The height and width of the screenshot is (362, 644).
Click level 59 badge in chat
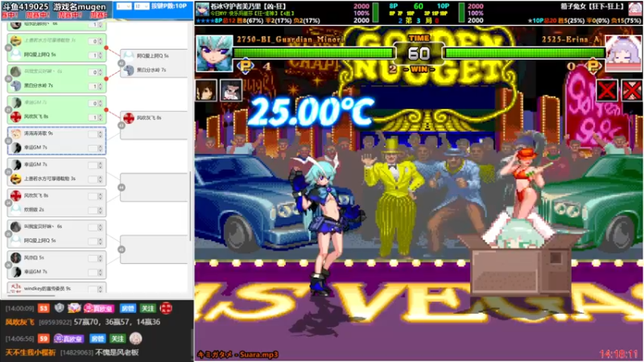43,339
